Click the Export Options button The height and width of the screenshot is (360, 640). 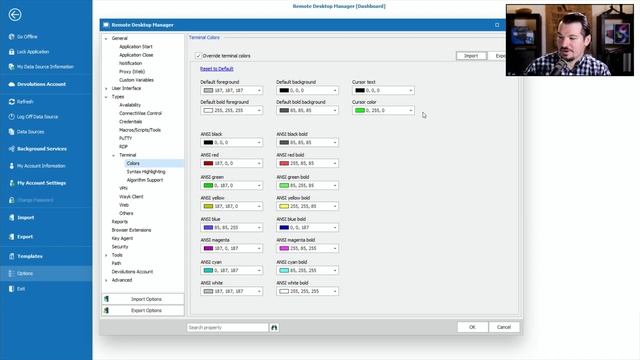coord(143,311)
